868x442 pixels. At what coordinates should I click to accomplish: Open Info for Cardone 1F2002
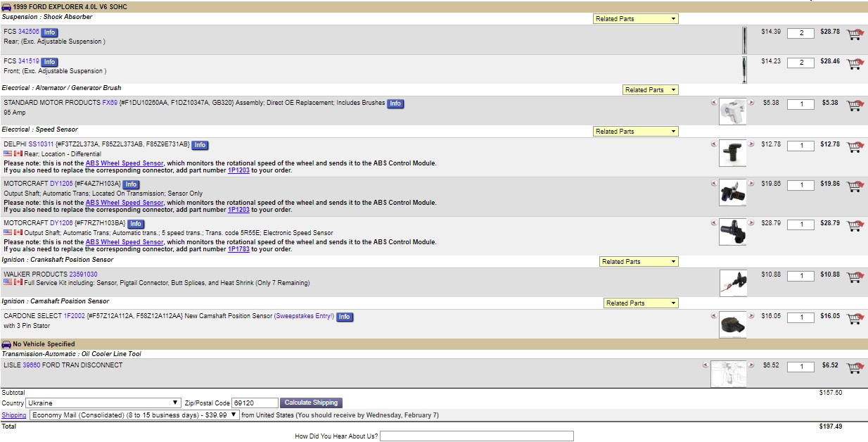(344, 317)
